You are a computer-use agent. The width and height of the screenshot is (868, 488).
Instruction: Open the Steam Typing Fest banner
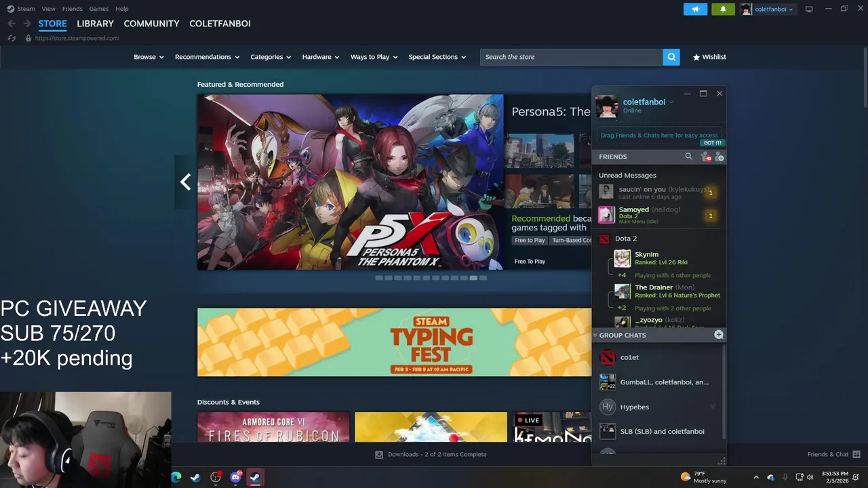click(x=394, y=342)
